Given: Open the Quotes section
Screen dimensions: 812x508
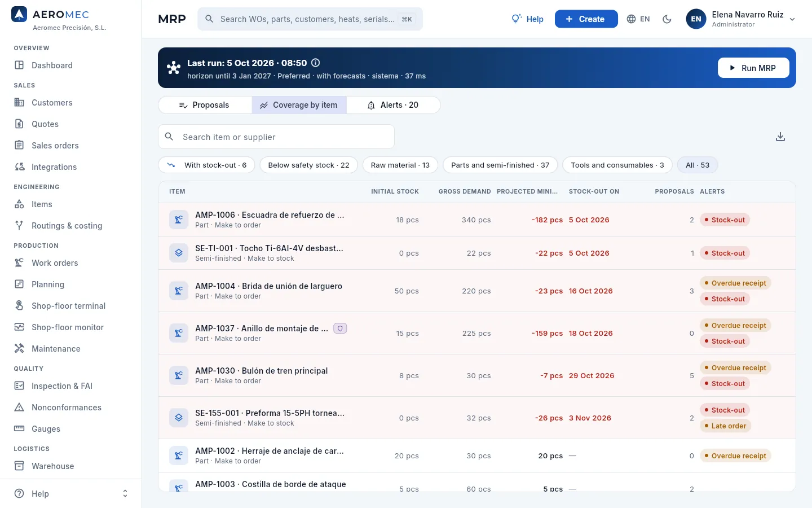Looking at the screenshot, I should (70, 124).
